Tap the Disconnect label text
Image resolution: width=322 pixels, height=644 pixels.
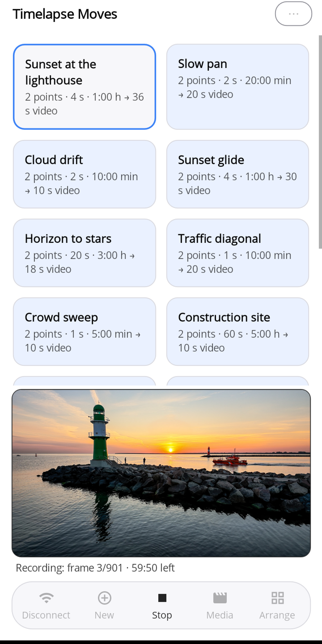click(46, 615)
